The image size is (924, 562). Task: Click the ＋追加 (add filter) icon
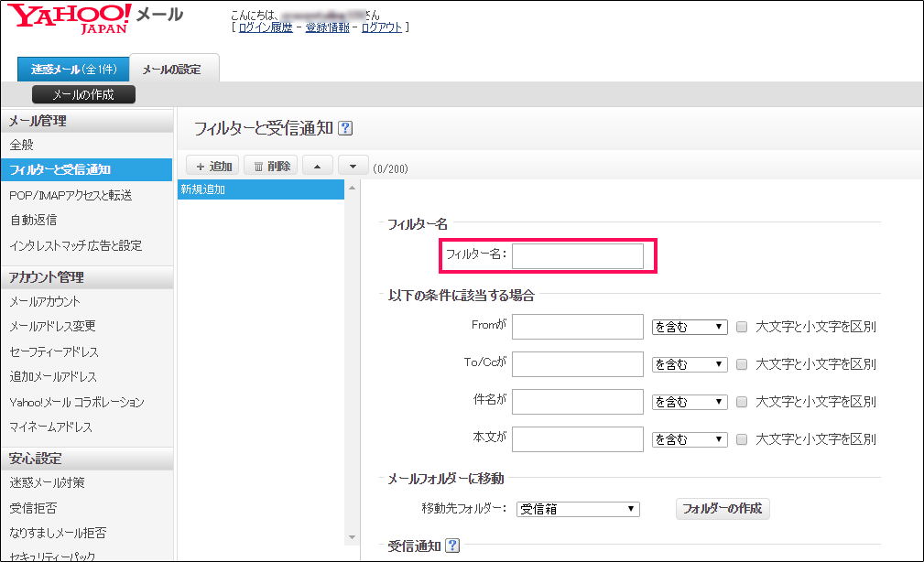point(212,166)
